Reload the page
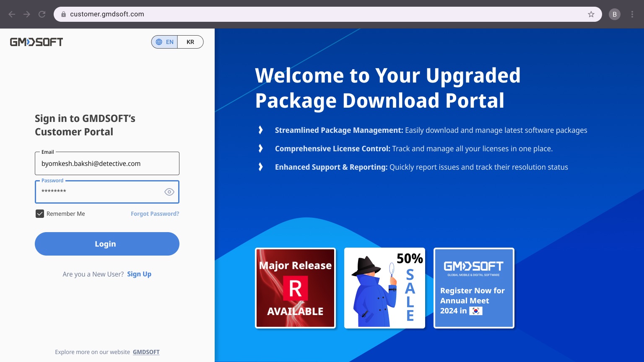This screenshot has height=362, width=644. pos(42,14)
